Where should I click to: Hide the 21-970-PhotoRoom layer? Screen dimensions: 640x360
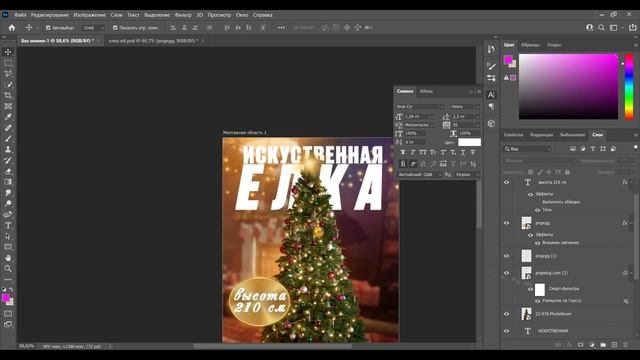[x=507, y=314]
